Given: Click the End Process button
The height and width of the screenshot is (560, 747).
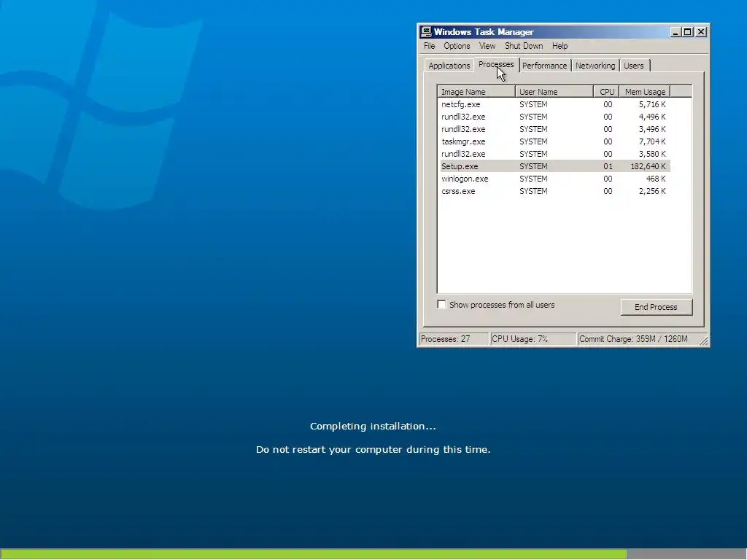Looking at the screenshot, I should 656,307.
